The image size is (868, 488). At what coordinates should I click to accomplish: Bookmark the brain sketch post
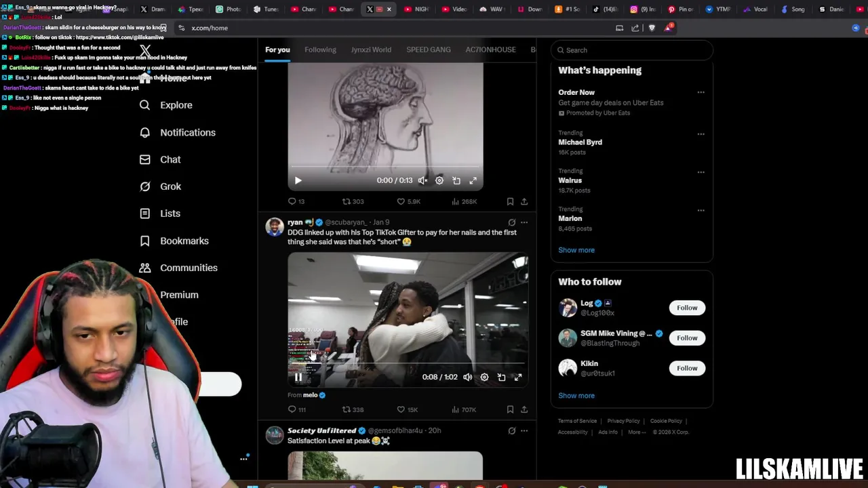coord(510,201)
